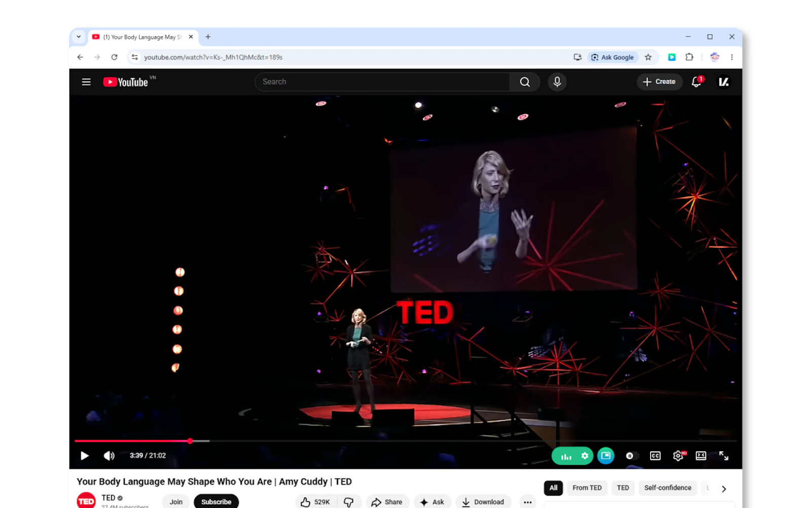Open the green equalizer bars extension
812x508 pixels.
566,456
